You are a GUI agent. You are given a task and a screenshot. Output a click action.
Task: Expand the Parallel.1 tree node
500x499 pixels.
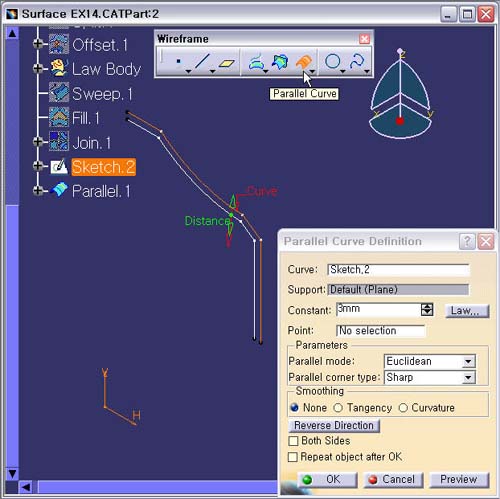[38, 190]
